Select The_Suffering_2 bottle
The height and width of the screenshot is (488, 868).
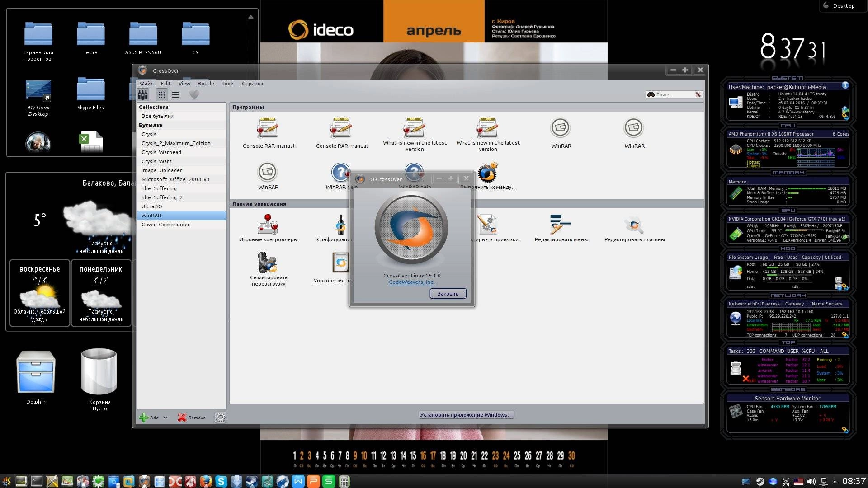[x=181, y=197]
